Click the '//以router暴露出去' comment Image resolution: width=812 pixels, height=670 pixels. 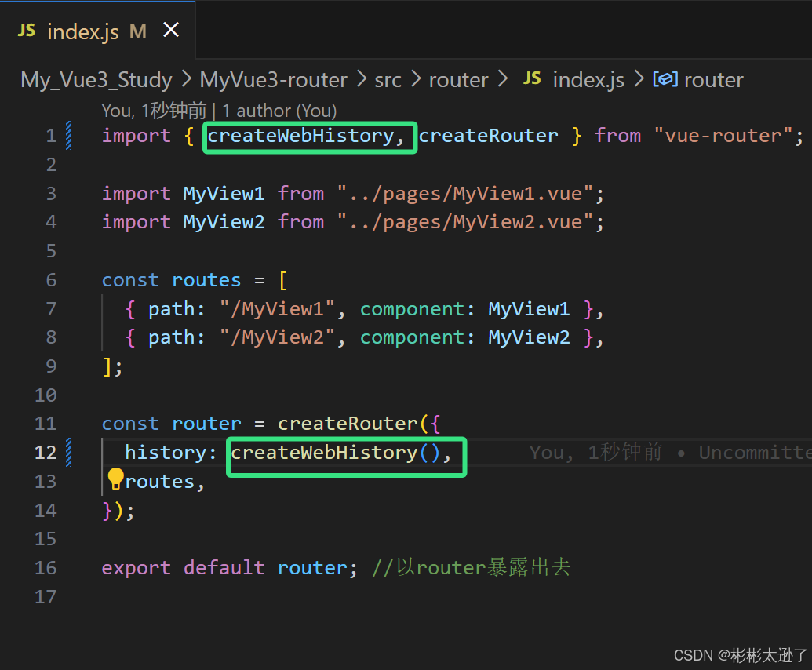click(472, 567)
